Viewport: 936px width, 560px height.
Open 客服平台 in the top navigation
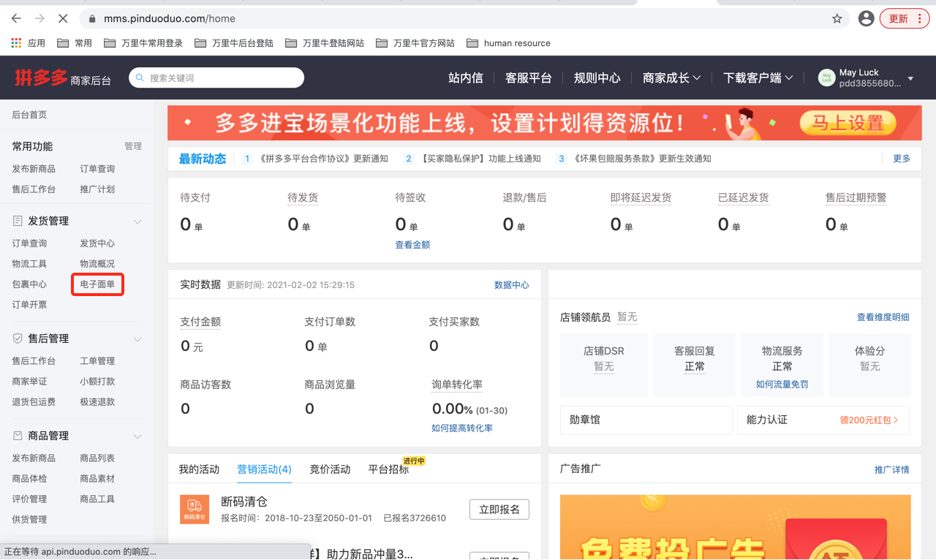[x=529, y=77]
